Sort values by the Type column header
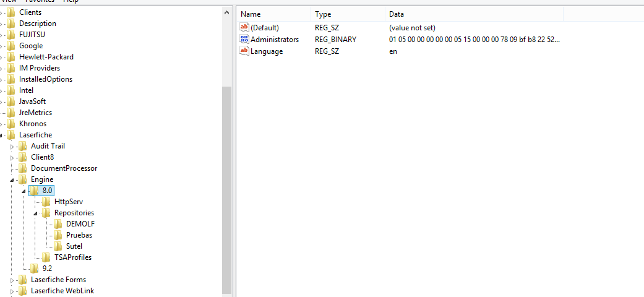Screen dimensions: 644x297 pos(348,14)
